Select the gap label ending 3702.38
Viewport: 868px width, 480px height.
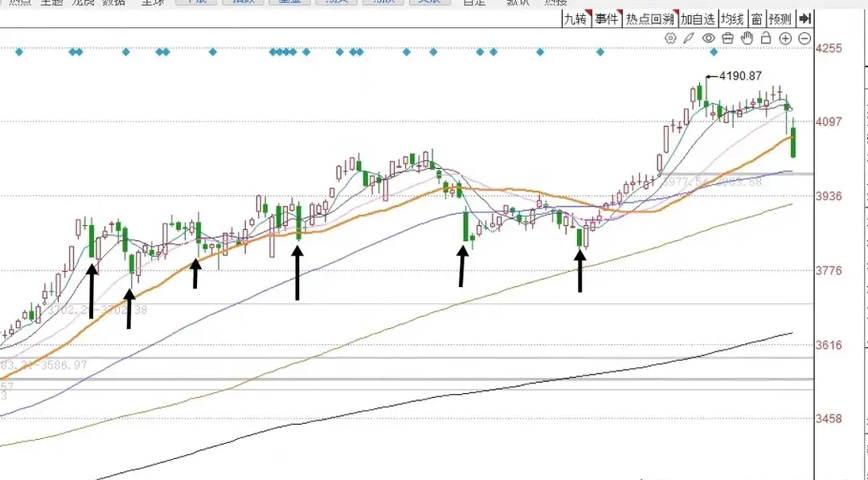97,310
